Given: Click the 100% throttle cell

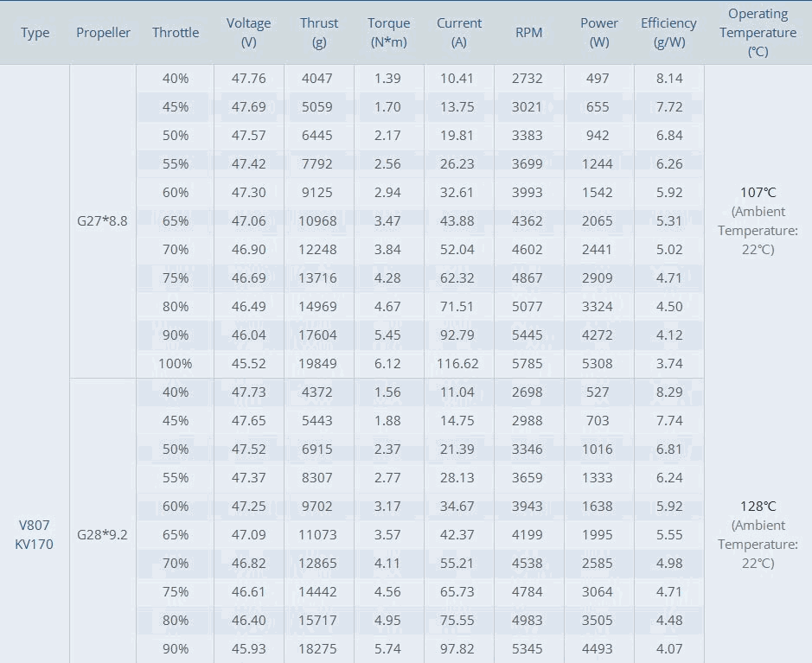Looking at the screenshot, I should click(176, 363).
